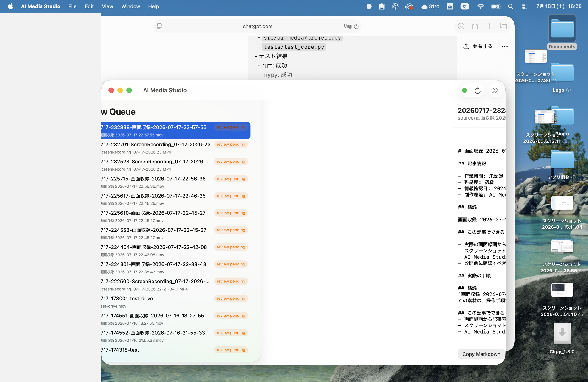Select queue row 717-224301-画面収録-2026-07-17-22-38-43
Image resolution: width=588 pixels, height=382 pixels.
[176, 268]
